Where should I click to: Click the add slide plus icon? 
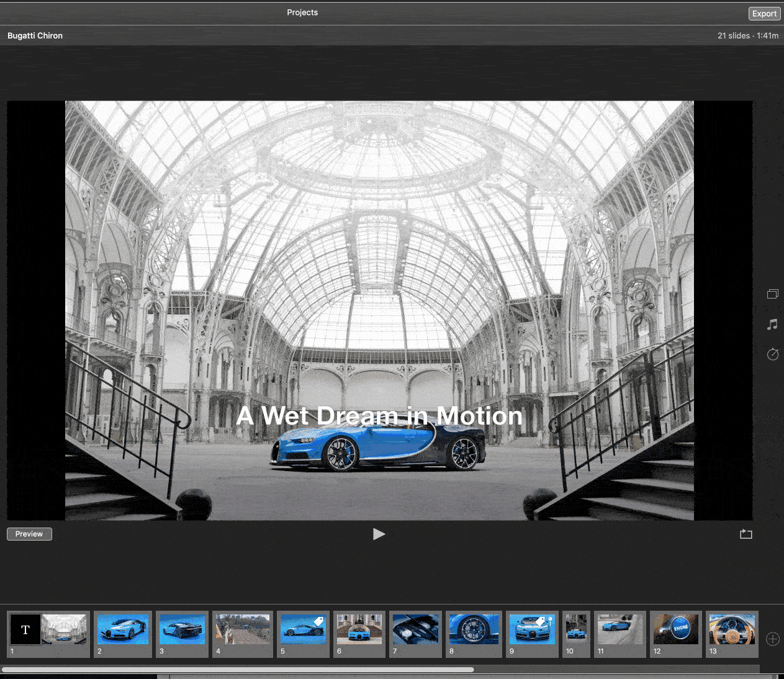(773, 639)
